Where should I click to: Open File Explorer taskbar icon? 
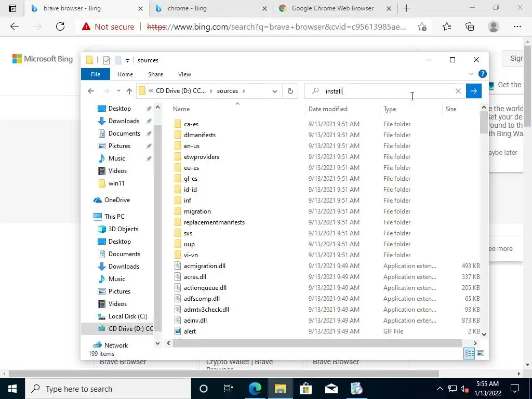(280, 389)
